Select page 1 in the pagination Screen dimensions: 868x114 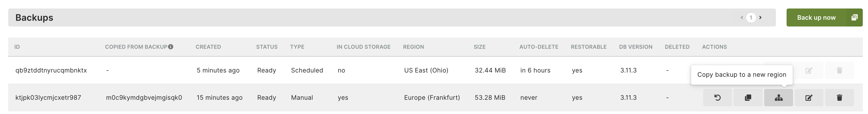751,17
